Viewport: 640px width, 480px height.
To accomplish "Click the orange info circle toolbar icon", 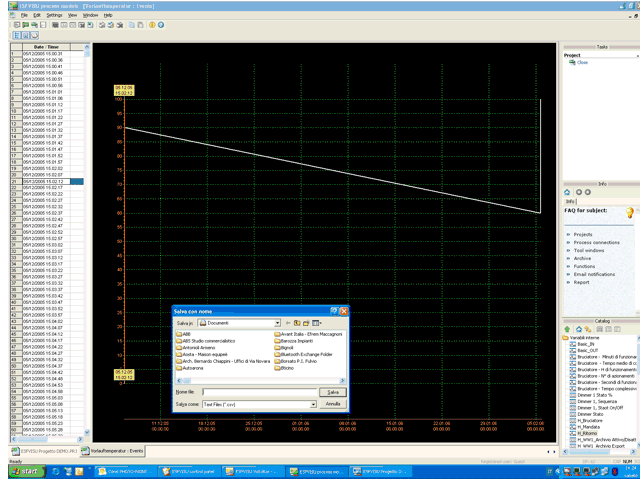I will pyautogui.click(x=152, y=25).
